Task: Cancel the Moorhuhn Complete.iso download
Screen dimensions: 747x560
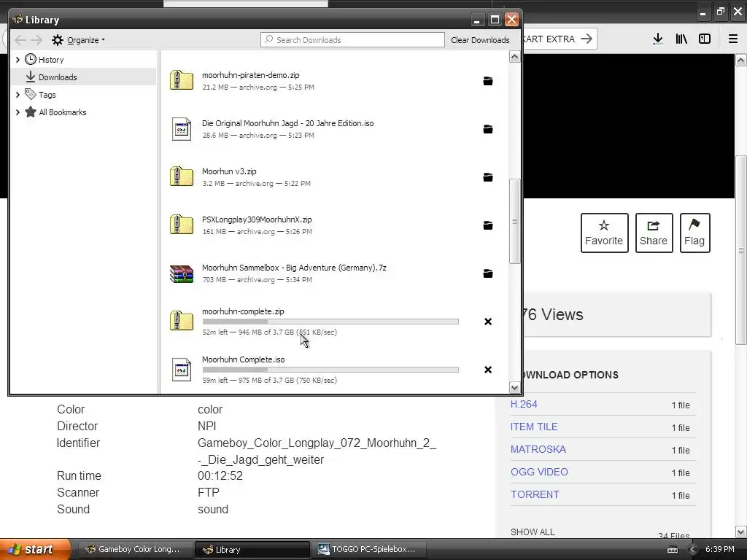Action: (488, 370)
